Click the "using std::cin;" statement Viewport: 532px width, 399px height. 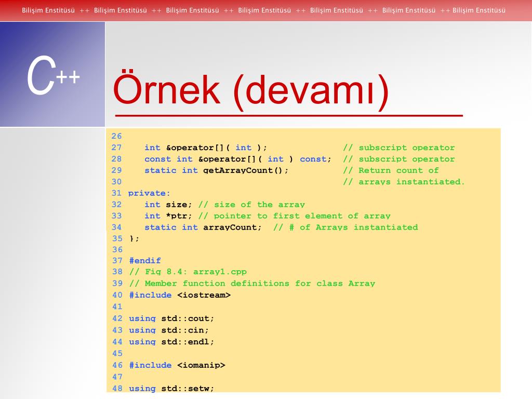pos(169,330)
